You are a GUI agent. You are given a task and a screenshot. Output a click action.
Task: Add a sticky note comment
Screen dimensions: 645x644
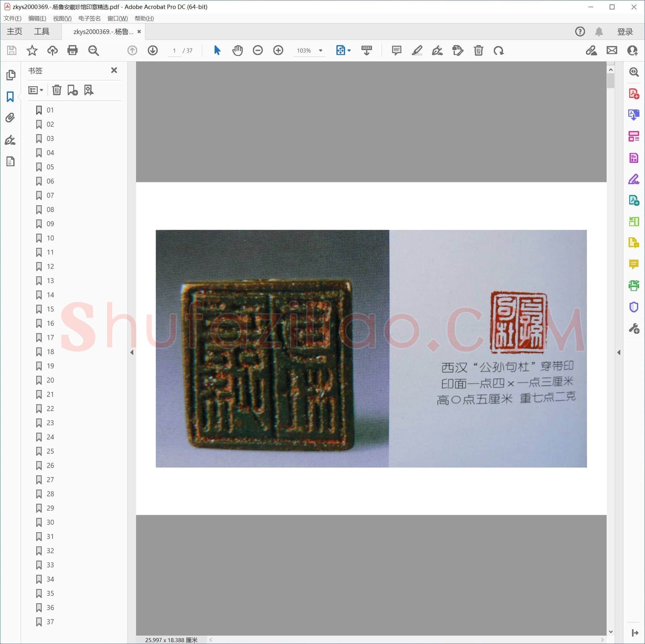[396, 50]
